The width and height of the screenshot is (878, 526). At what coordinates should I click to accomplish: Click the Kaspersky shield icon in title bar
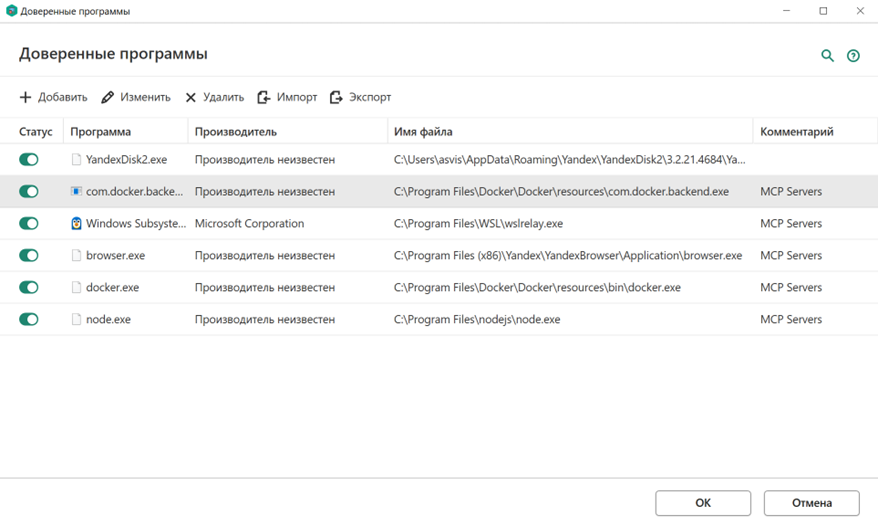(11, 11)
